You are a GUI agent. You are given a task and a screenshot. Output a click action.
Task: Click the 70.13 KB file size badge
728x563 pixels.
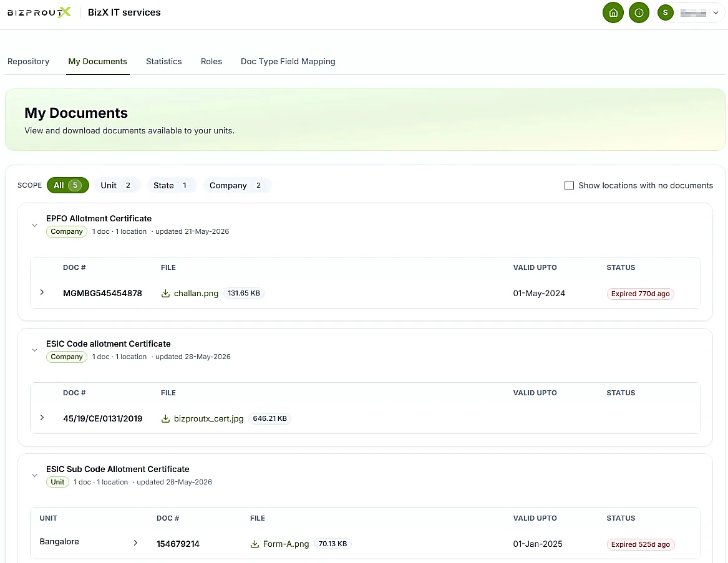332,544
